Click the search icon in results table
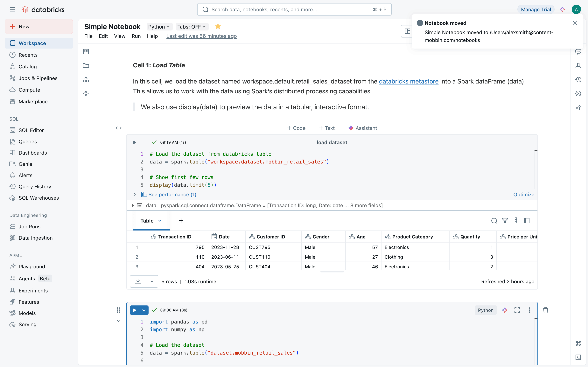 click(494, 221)
